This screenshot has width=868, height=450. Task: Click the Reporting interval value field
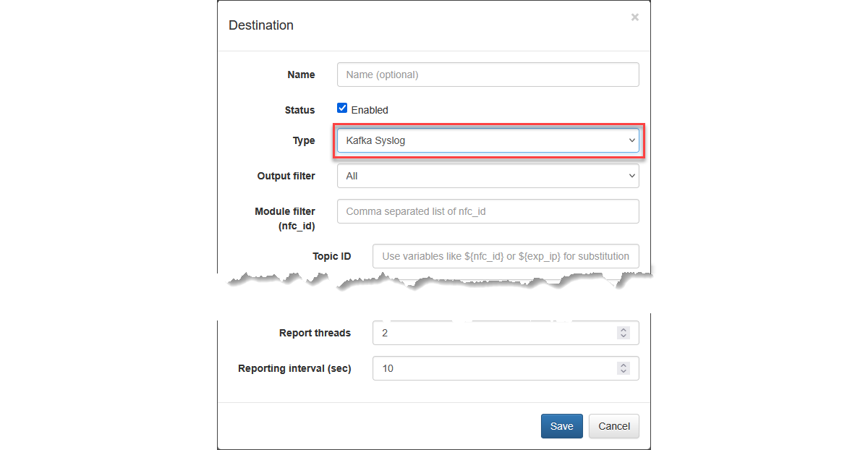(x=492, y=368)
